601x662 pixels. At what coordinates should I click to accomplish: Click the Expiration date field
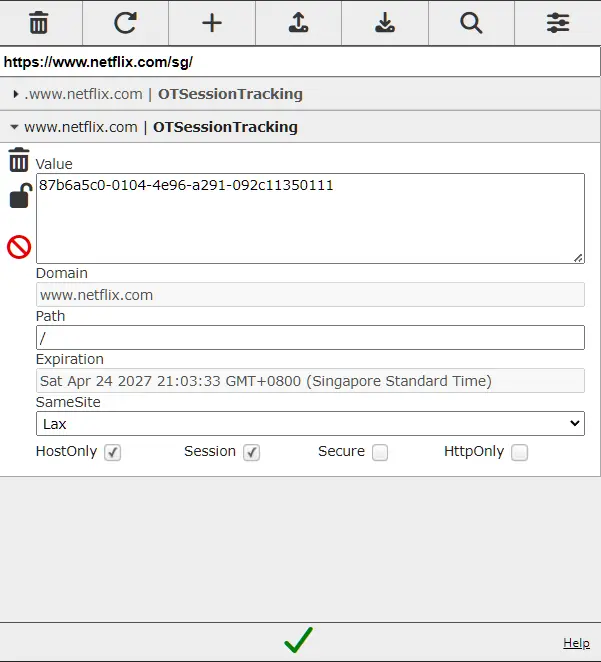(310, 381)
